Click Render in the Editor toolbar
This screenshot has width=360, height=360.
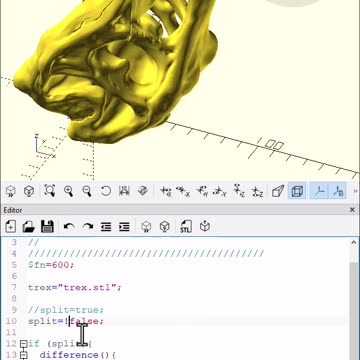tap(165, 227)
